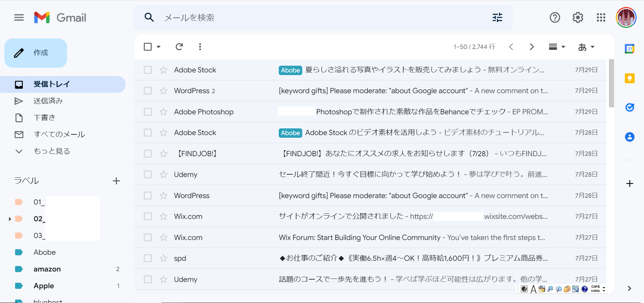Open the main menu hamburger icon
The image size is (644, 303).
coord(19,17)
